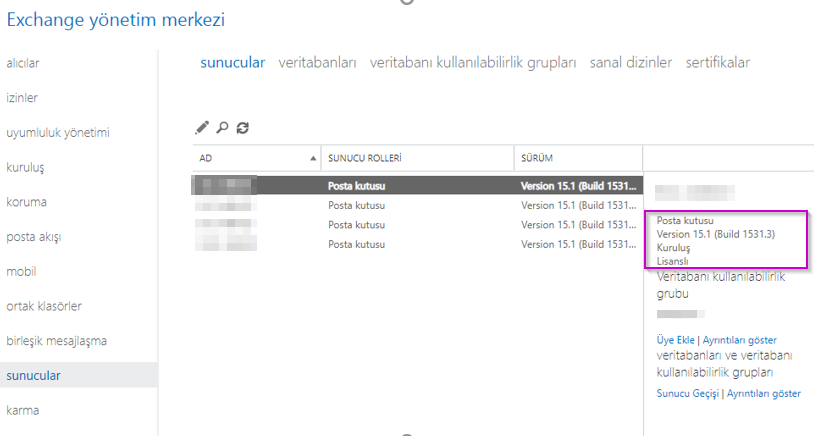
Task: Click Kuruluş text in details pane
Action: click(673, 248)
